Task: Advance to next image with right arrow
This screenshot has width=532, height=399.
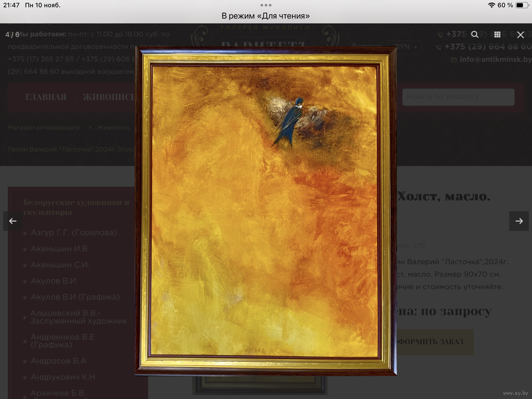Action: 519,221
